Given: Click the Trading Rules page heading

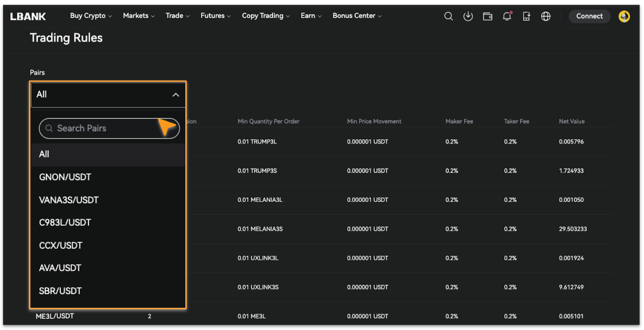Looking at the screenshot, I should point(66,38).
